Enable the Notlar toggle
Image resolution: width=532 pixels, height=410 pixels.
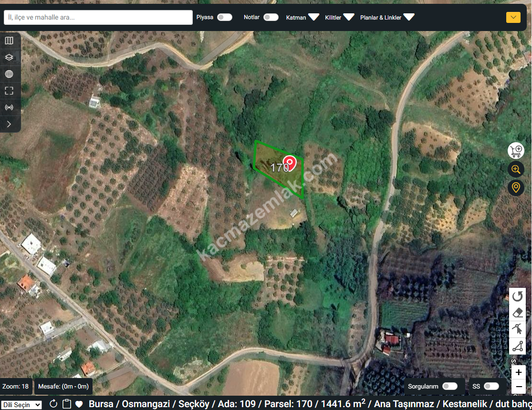[x=271, y=17]
